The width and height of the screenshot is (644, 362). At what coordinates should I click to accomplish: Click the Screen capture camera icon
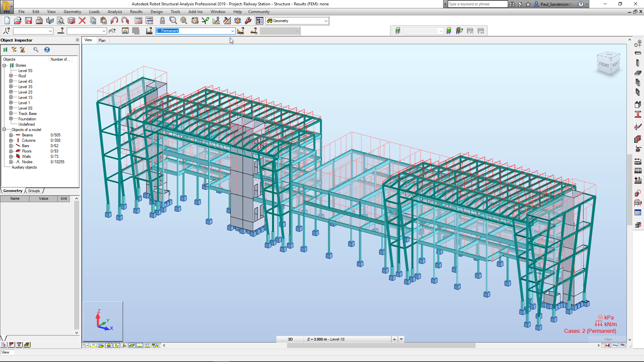(71, 21)
